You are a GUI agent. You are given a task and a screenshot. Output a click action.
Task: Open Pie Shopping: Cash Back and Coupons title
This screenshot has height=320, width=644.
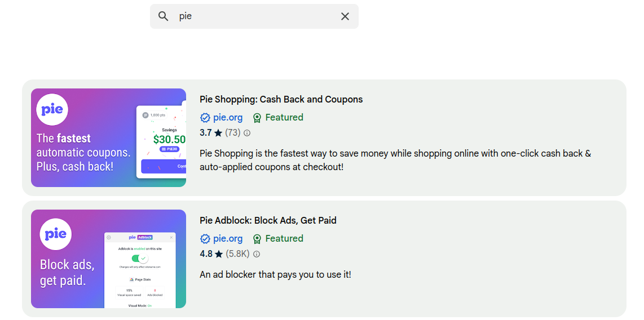click(281, 99)
